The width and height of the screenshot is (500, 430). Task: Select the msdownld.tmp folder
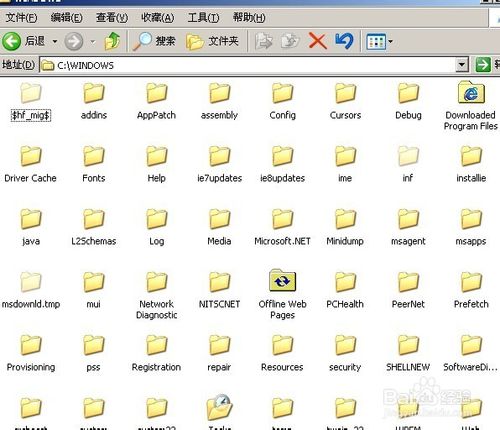tap(31, 291)
